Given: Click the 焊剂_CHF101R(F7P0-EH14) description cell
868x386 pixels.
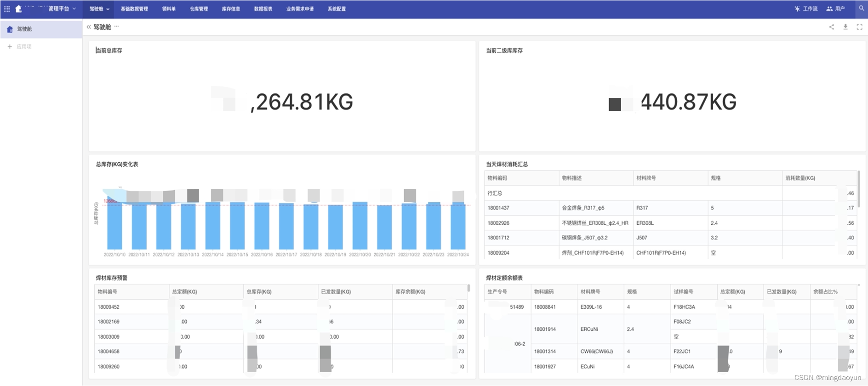Looking at the screenshot, I should pyautogui.click(x=596, y=253).
